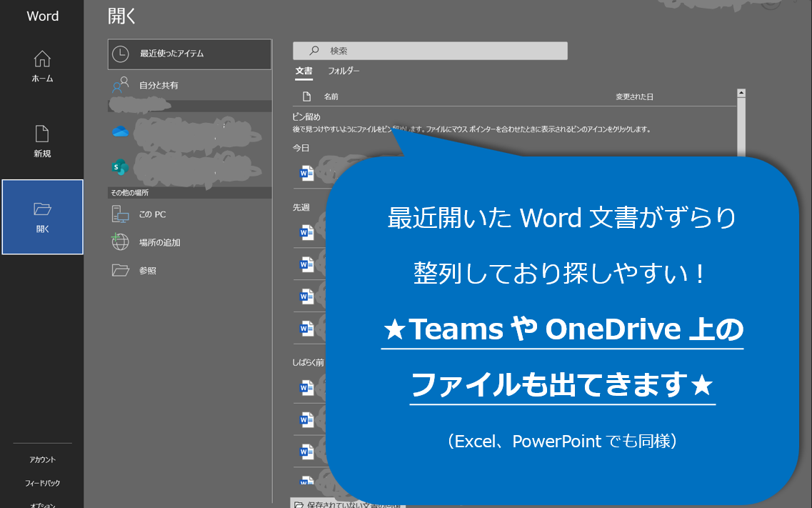
Task: Open フィードバック page
Action: (42, 483)
